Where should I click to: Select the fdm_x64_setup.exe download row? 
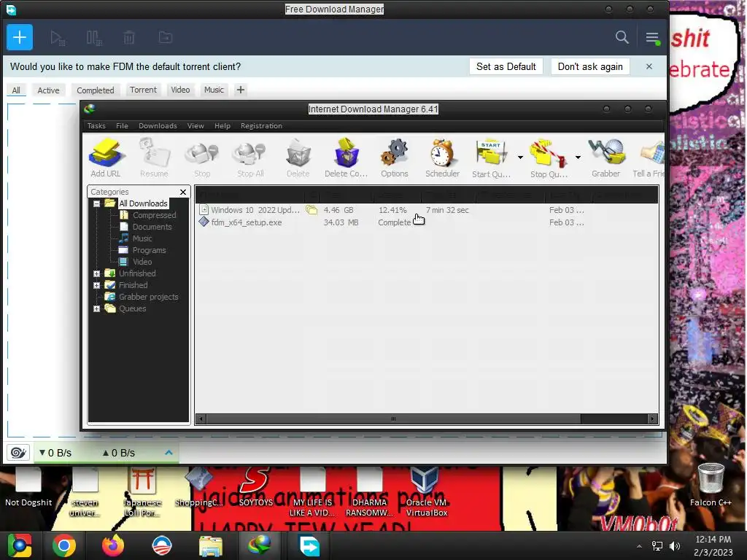click(x=426, y=222)
